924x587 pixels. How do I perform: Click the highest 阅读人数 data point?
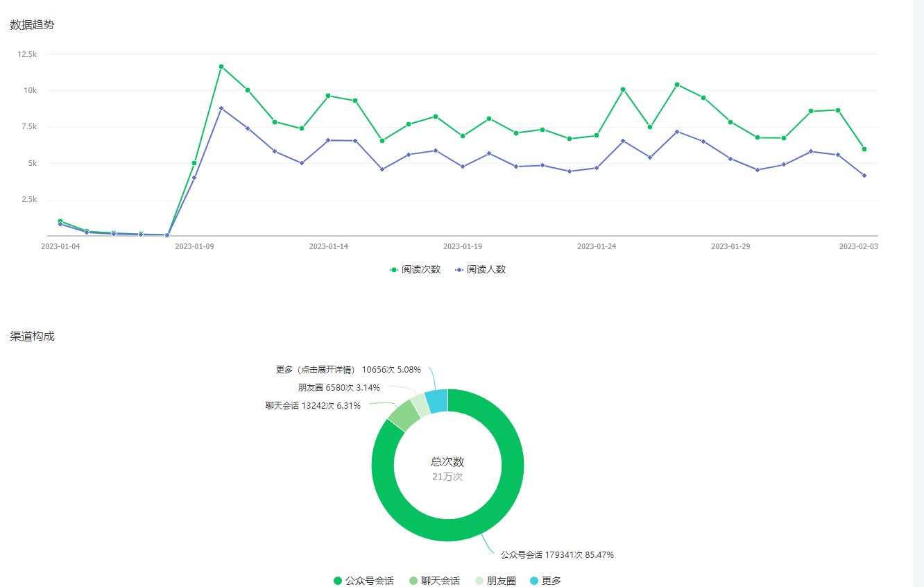(221, 108)
